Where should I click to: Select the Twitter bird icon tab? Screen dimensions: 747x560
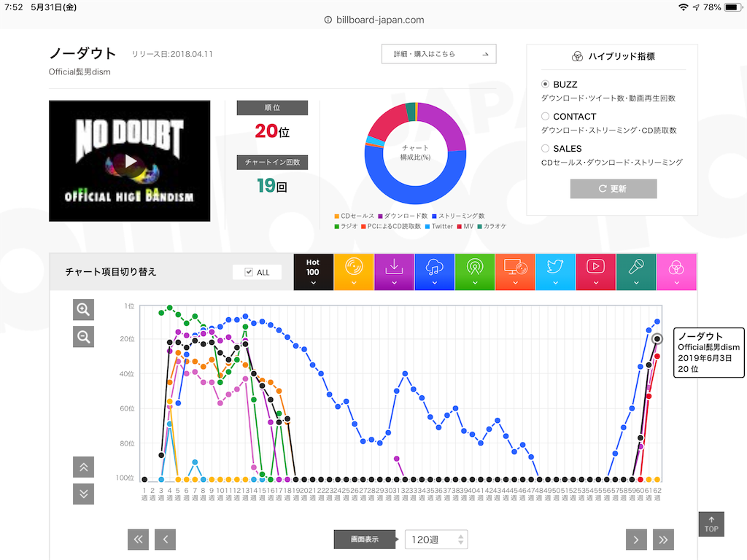coord(555,272)
